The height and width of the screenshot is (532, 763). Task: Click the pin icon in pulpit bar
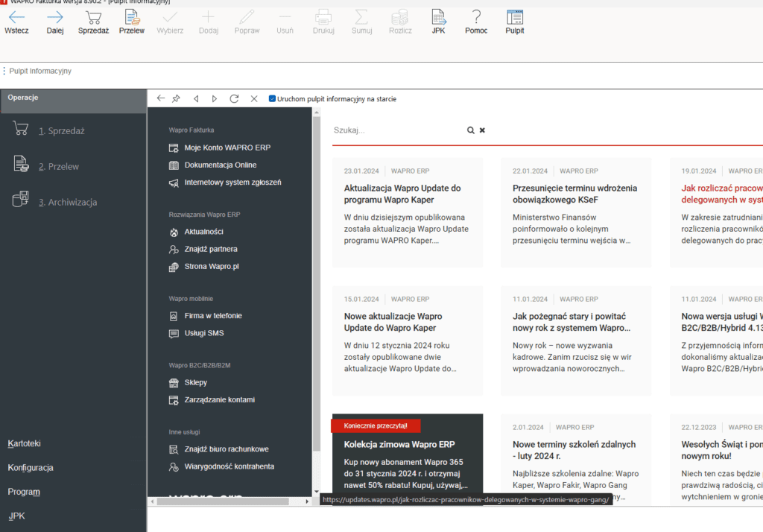[176, 98]
